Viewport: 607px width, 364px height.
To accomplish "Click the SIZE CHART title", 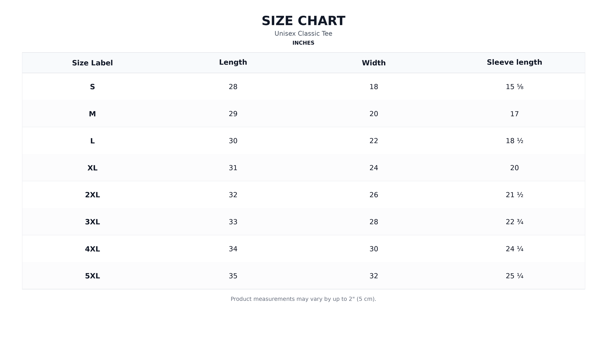I will [303, 21].
